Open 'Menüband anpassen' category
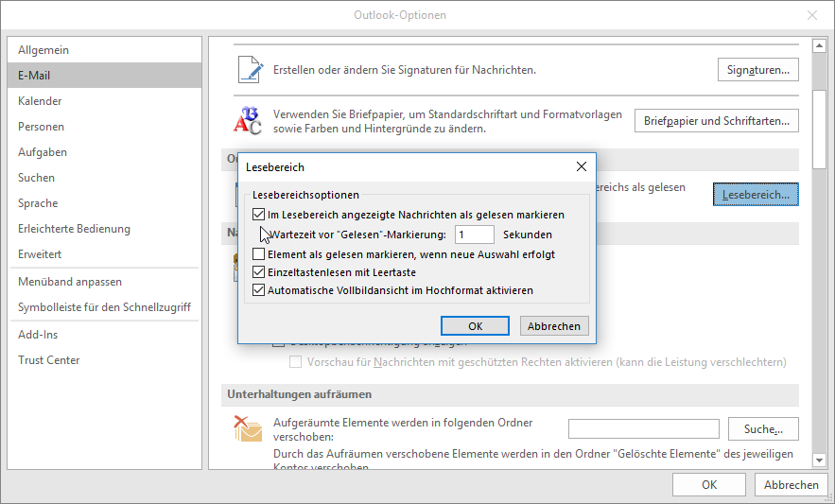 tap(69, 282)
